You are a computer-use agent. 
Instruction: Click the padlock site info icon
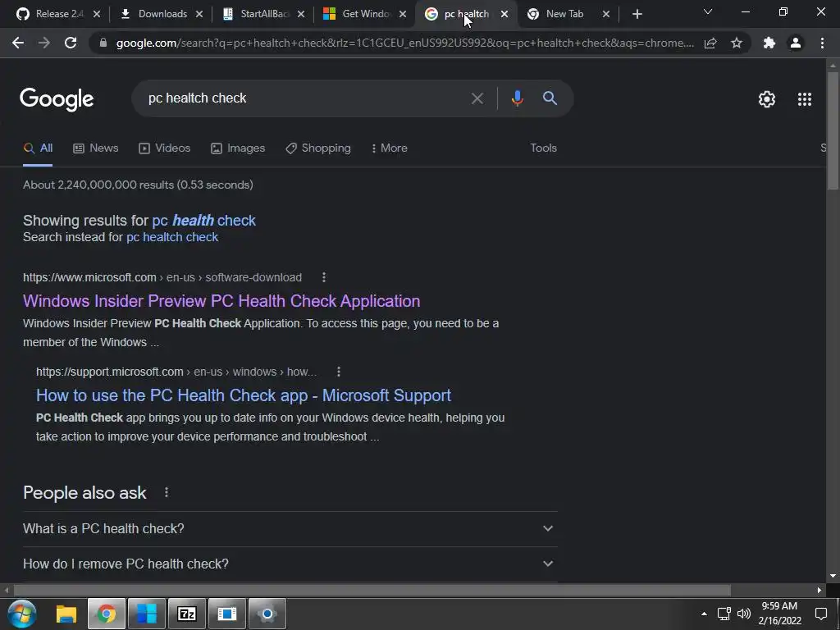point(103,43)
